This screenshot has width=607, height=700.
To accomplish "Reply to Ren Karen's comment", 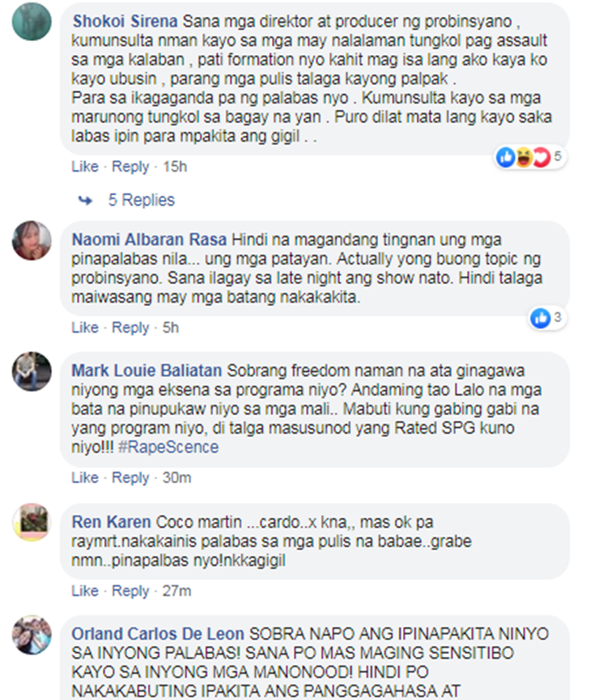I will coord(130,591).
